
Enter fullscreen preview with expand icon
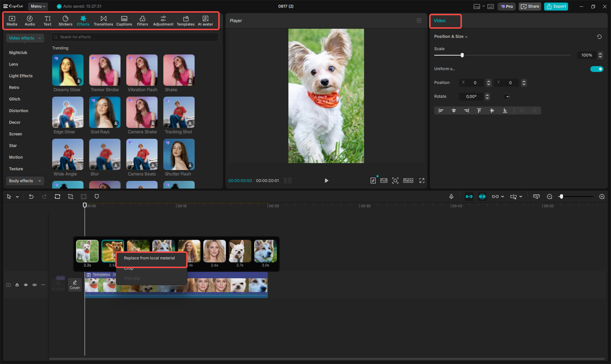(x=422, y=180)
